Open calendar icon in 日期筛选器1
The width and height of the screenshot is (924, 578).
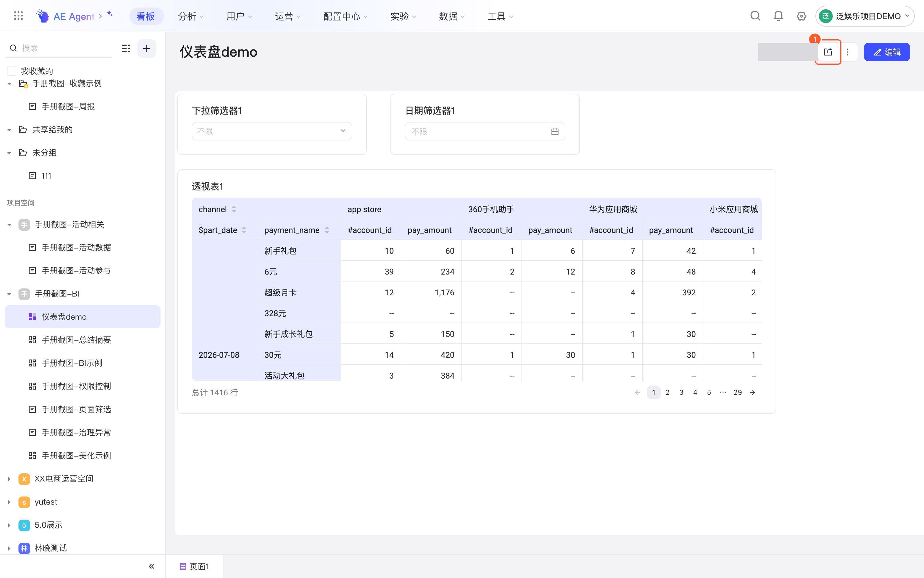(555, 131)
